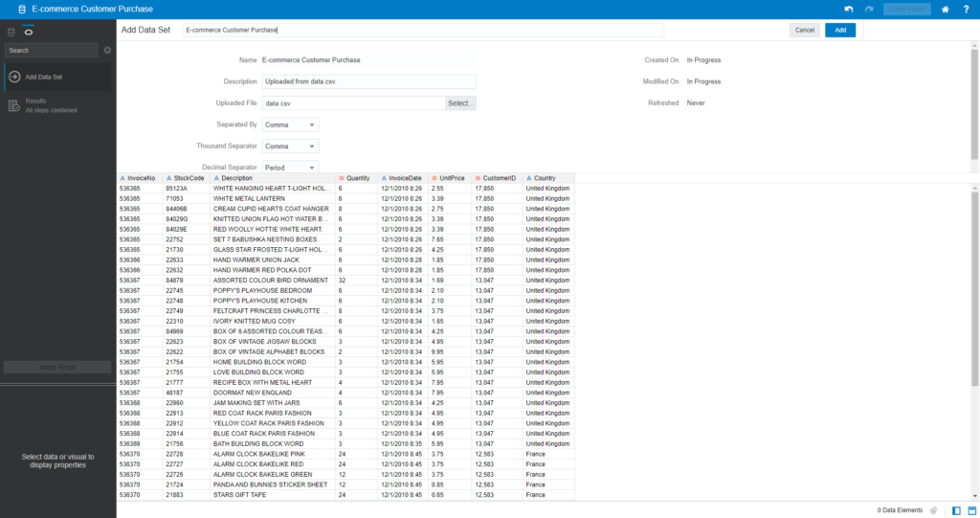This screenshot has height=518, width=980.
Task: Toggle the top panel layout icon
Action: click(x=972, y=510)
